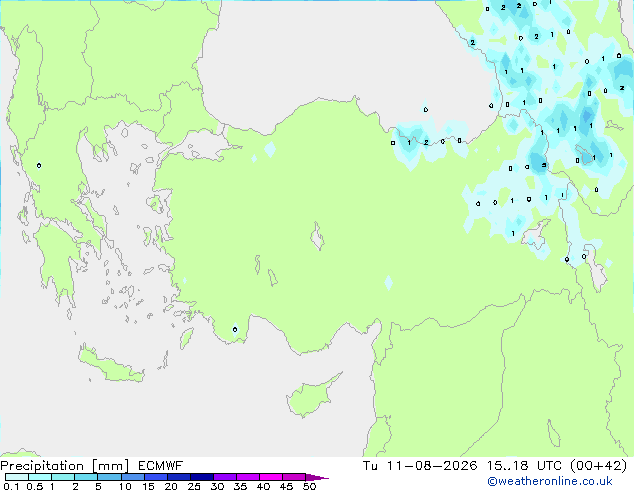The image size is (634, 490).
Task: Click the '(00+42)' forecast offset text
Action: pyautogui.click(x=598, y=466)
